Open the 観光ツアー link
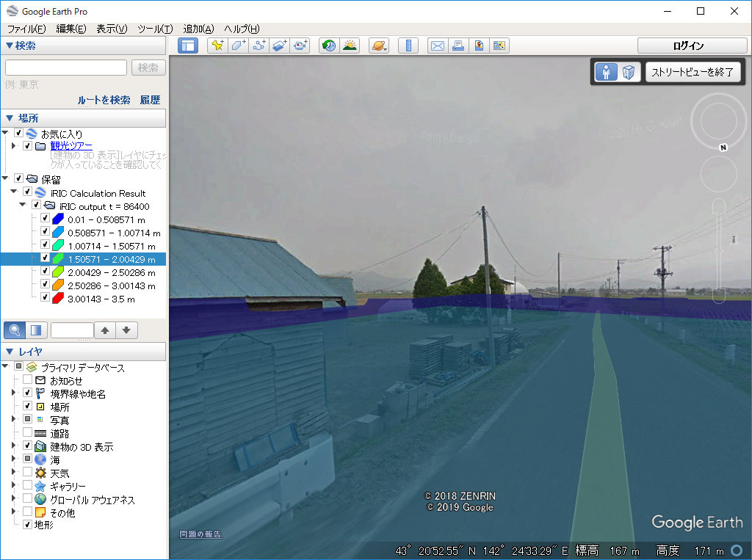752x560 pixels. pos(71,146)
